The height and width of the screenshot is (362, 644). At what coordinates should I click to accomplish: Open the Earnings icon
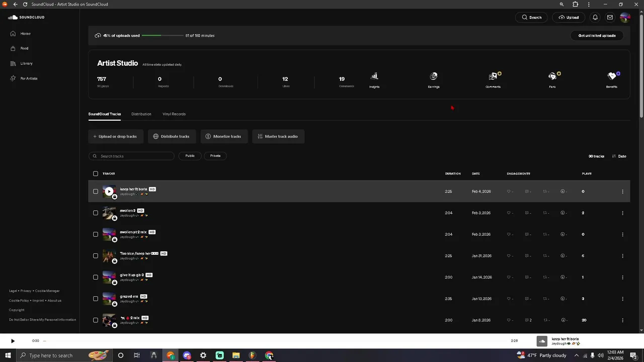[434, 76]
